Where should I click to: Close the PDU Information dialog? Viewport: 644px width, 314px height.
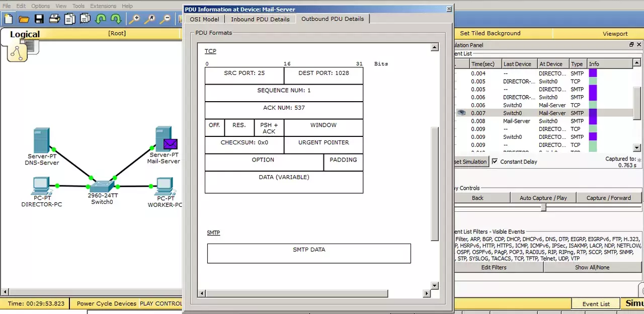[x=449, y=9]
